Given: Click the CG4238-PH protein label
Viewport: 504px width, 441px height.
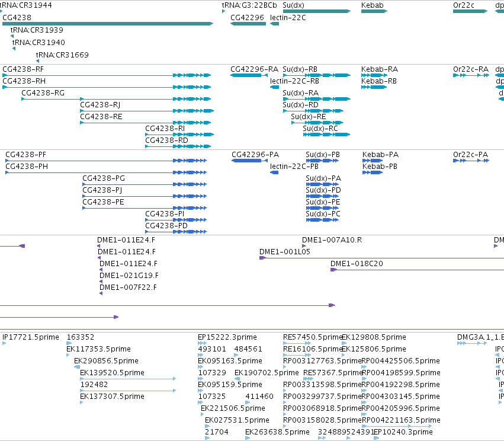Looking at the screenshot, I should tap(27, 167).
